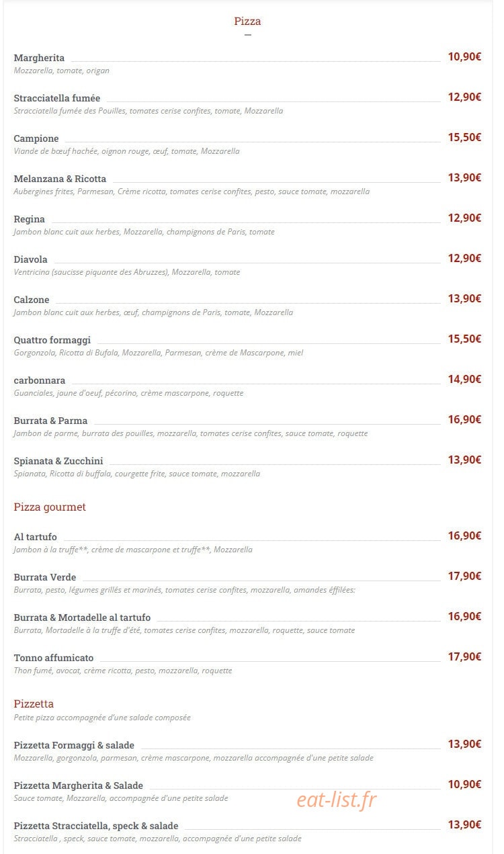504x854 pixels.
Task: Click the Quattro formaggi title
Action: coord(52,340)
